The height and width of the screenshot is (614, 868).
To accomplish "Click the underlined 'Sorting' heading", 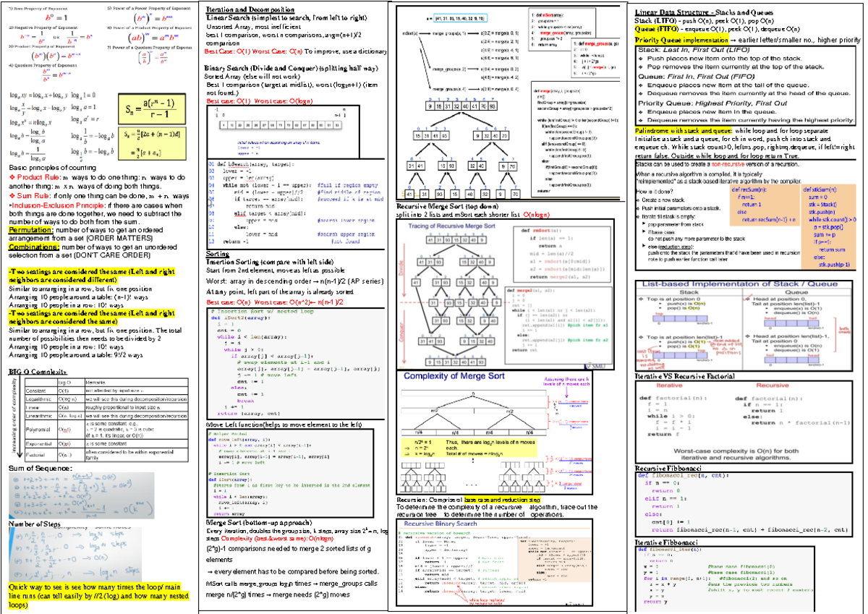I will tap(218, 255).
